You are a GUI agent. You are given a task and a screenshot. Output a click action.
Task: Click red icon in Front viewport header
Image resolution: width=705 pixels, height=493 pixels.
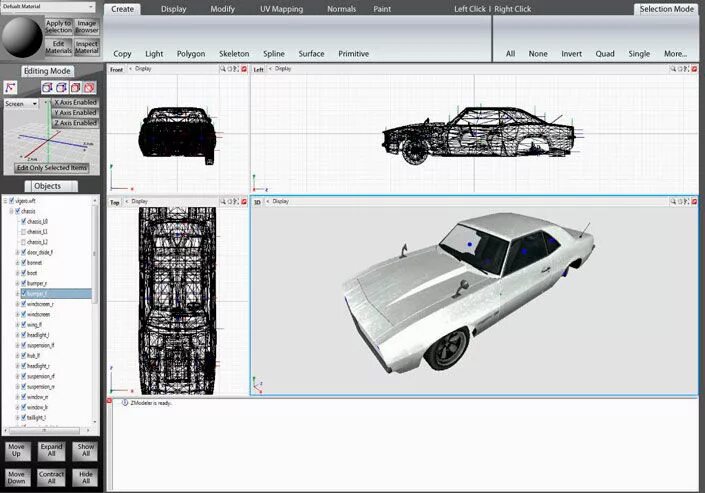tap(243, 69)
